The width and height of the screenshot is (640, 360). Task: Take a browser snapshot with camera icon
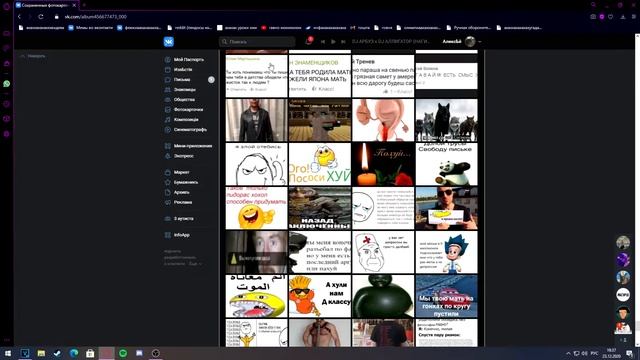point(593,17)
